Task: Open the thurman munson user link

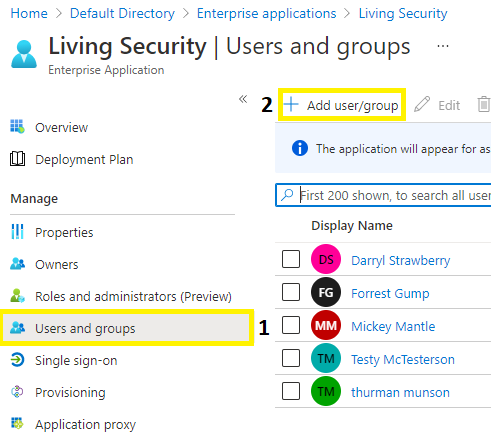Action: pyautogui.click(x=400, y=392)
